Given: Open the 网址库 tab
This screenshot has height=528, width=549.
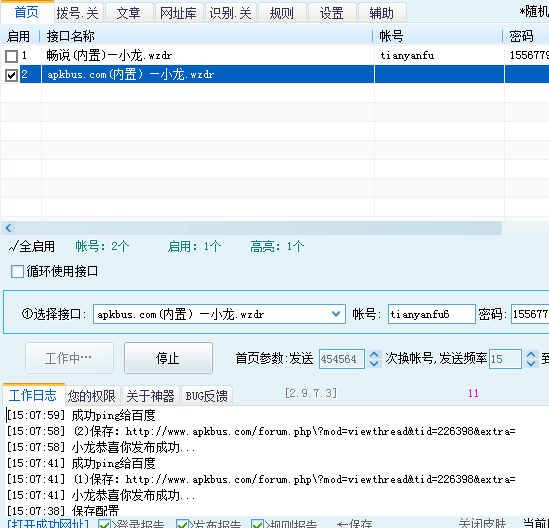Looking at the screenshot, I should tap(179, 13).
